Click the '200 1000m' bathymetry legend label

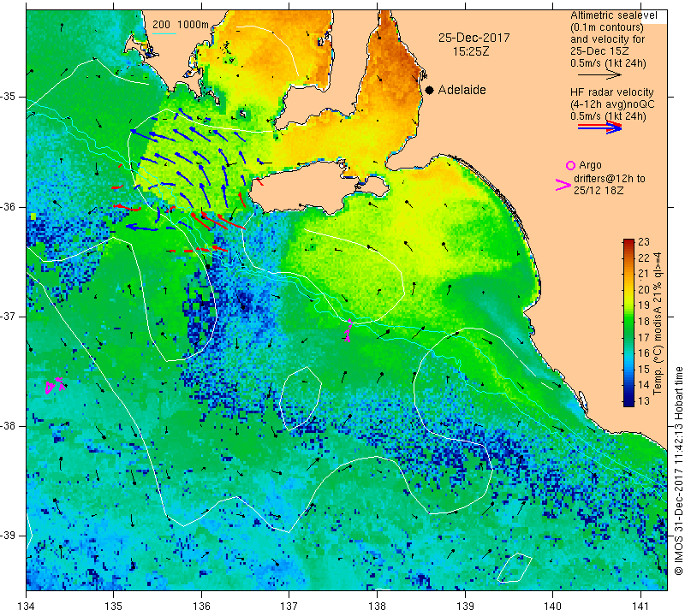(x=181, y=25)
